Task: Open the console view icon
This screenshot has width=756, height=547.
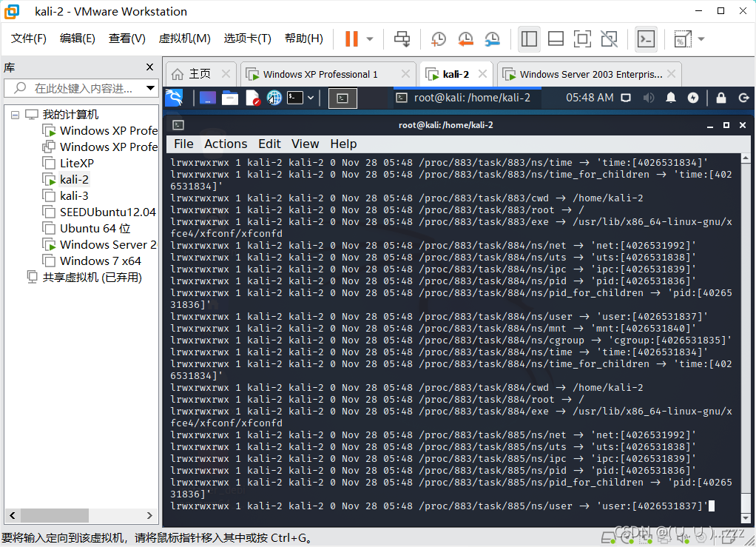Action: (x=646, y=38)
